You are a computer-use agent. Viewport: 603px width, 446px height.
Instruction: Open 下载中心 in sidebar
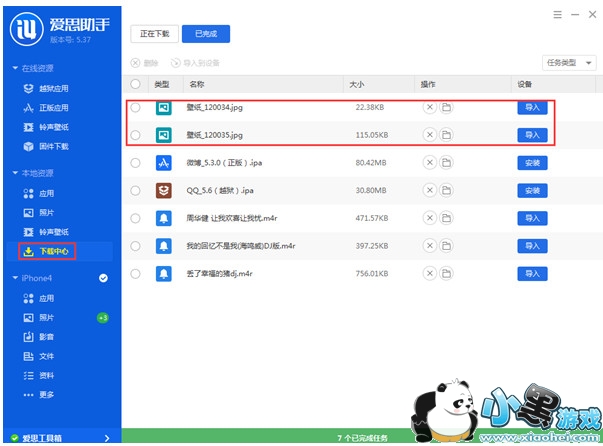tap(47, 251)
